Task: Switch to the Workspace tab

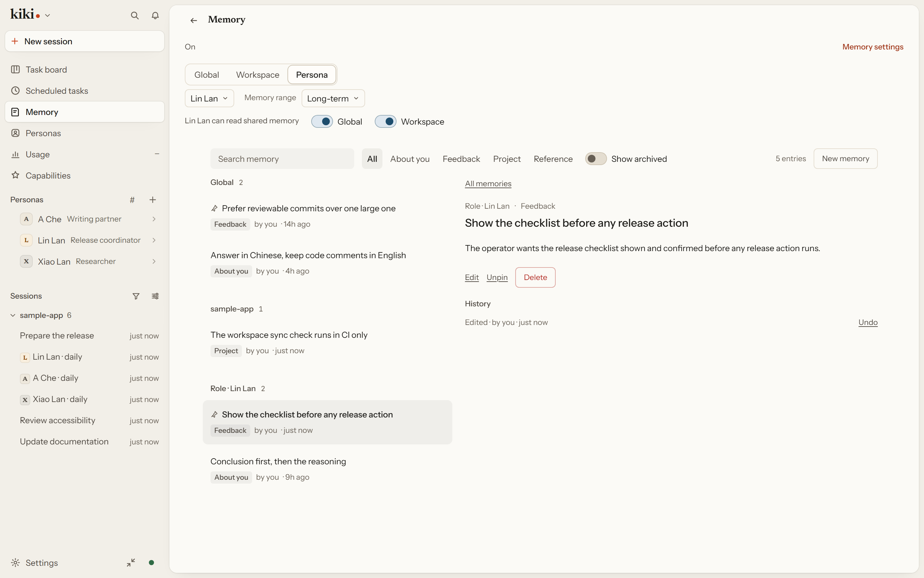Action: 258,74
